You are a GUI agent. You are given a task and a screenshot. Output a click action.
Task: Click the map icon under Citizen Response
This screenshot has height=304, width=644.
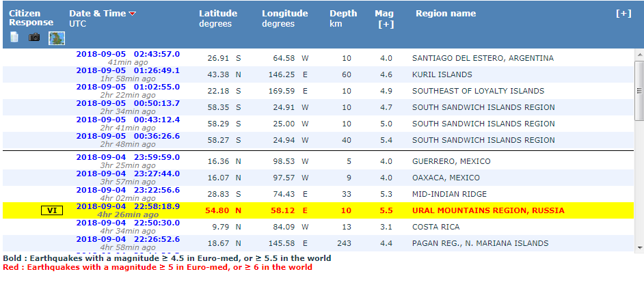pyautogui.click(x=57, y=38)
